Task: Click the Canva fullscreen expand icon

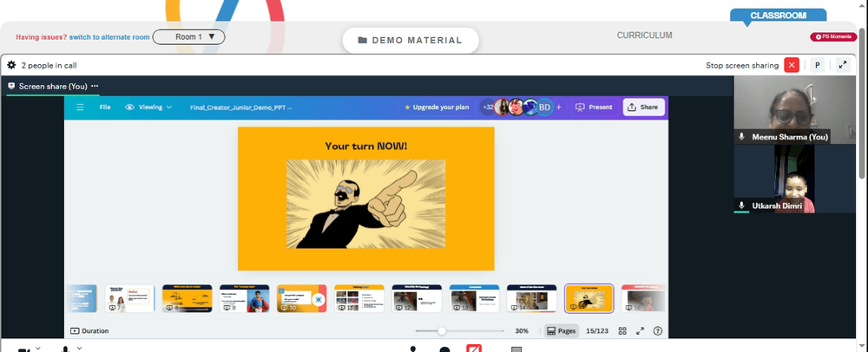Action: [640, 331]
